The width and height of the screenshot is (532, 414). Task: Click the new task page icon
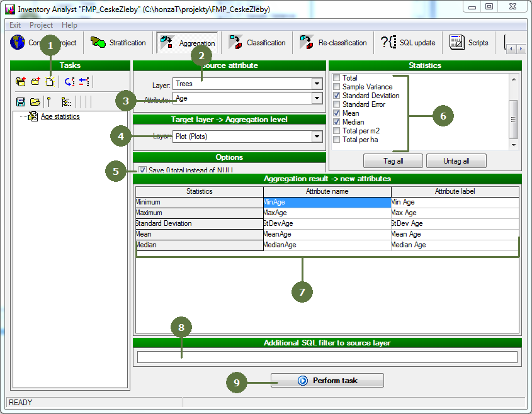[x=50, y=81]
